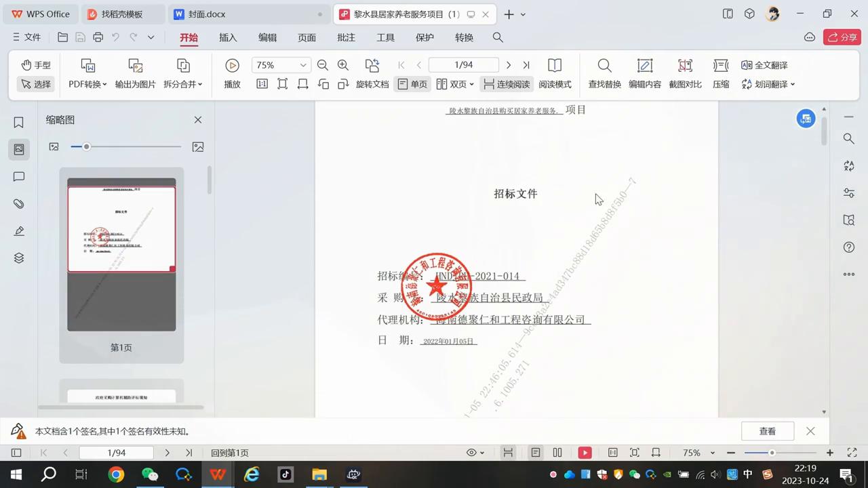Click 查看 in the signature notification bar

pyautogui.click(x=767, y=431)
